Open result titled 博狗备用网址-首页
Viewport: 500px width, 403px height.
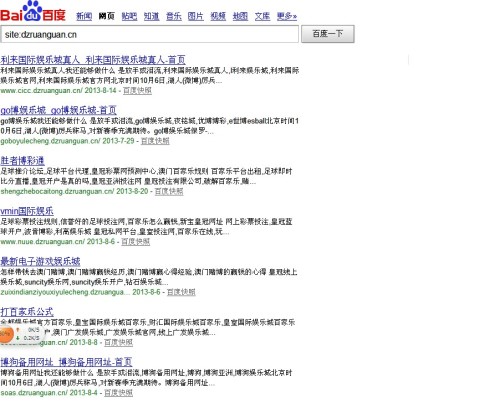(66, 362)
